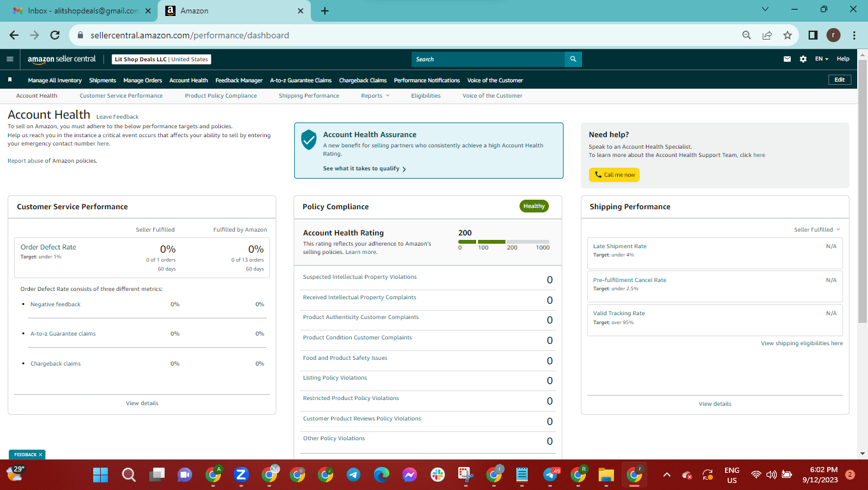This screenshot has height=490, width=868.
Task: Open Manage All Inventory in navigation bar
Action: click(55, 80)
